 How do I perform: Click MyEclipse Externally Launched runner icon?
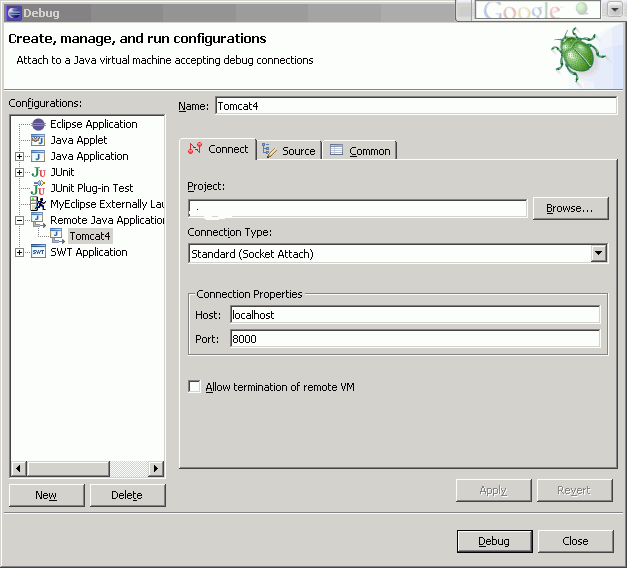tap(38, 204)
